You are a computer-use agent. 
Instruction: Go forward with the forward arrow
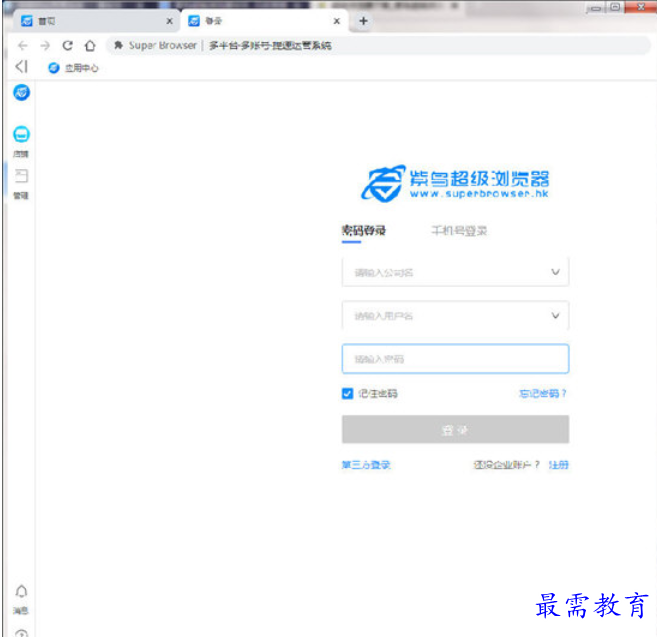coord(45,45)
